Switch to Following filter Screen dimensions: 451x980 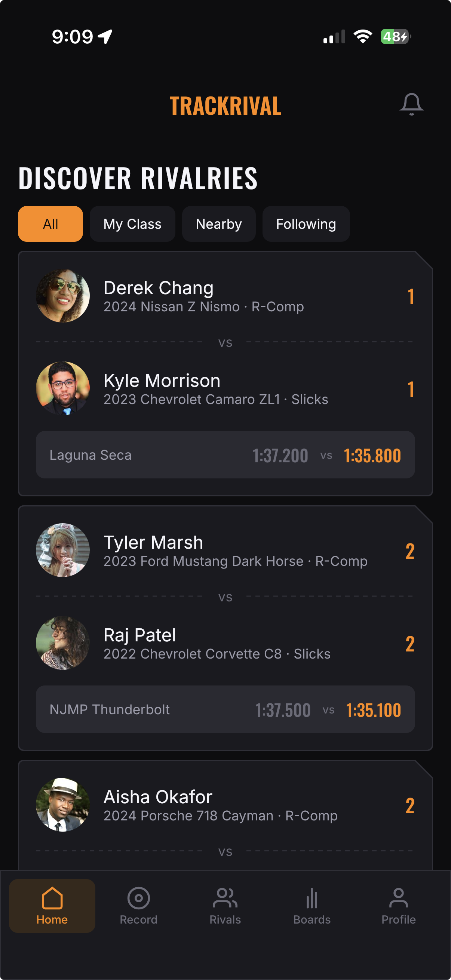[306, 224]
